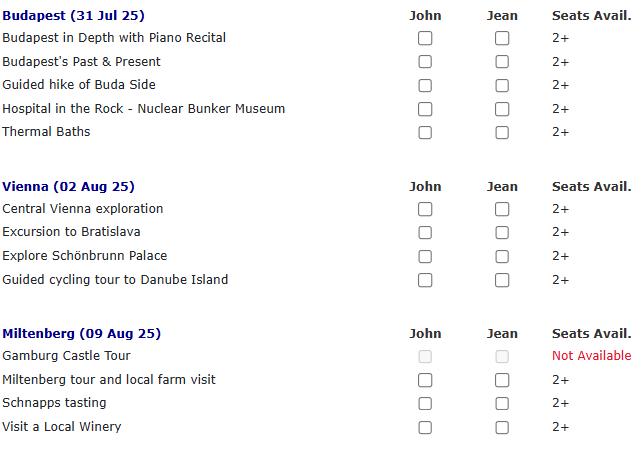
Task: Check Jean's Visit a Local Winery box
Action: tap(502, 427)
